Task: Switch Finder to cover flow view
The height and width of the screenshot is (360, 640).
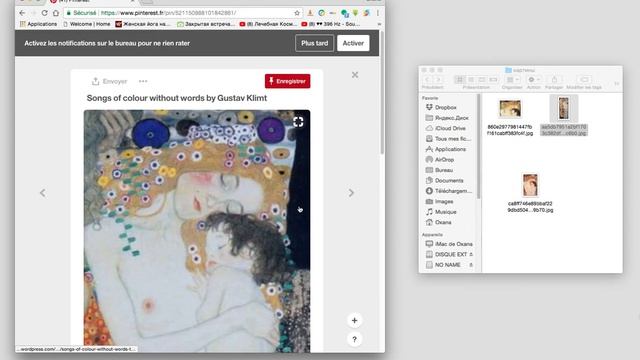Action: click(493, 80)
